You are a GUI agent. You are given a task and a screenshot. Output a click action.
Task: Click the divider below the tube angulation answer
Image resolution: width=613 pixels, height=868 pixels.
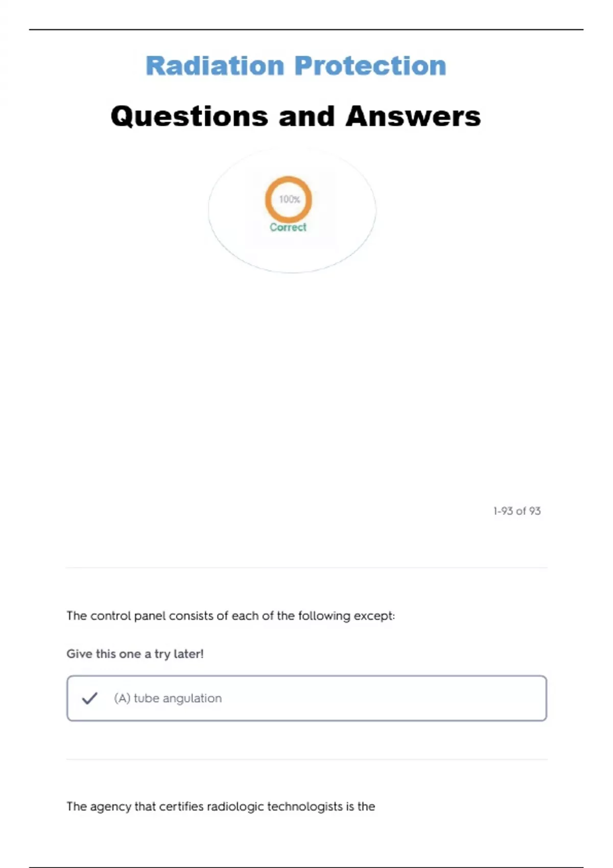[x=306, y=759]
